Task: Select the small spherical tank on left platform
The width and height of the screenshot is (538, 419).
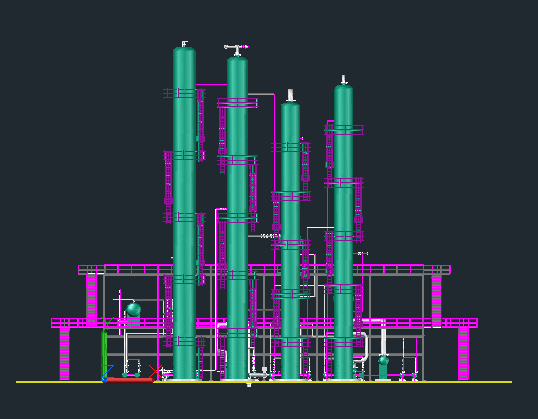Action: (133, 310)
